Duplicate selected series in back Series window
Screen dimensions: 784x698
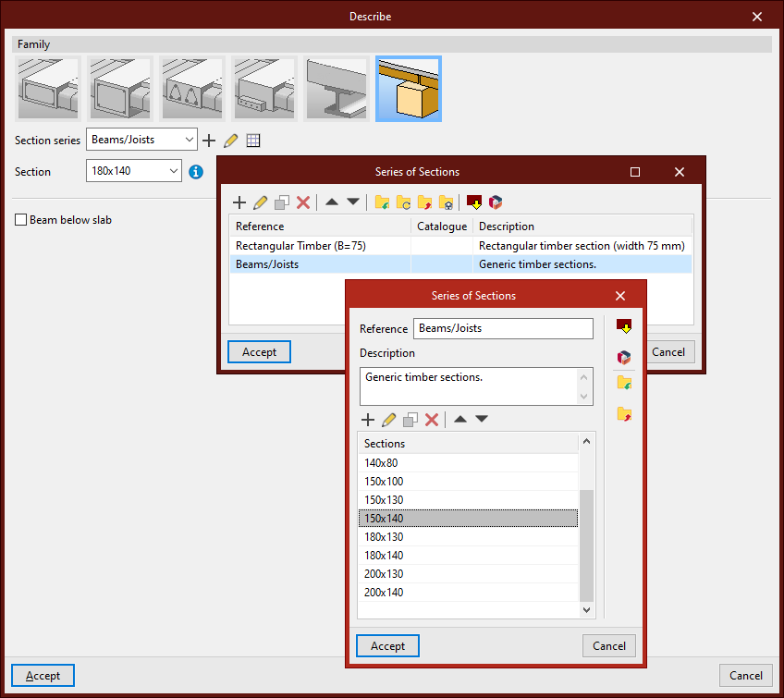click(282, 202)
